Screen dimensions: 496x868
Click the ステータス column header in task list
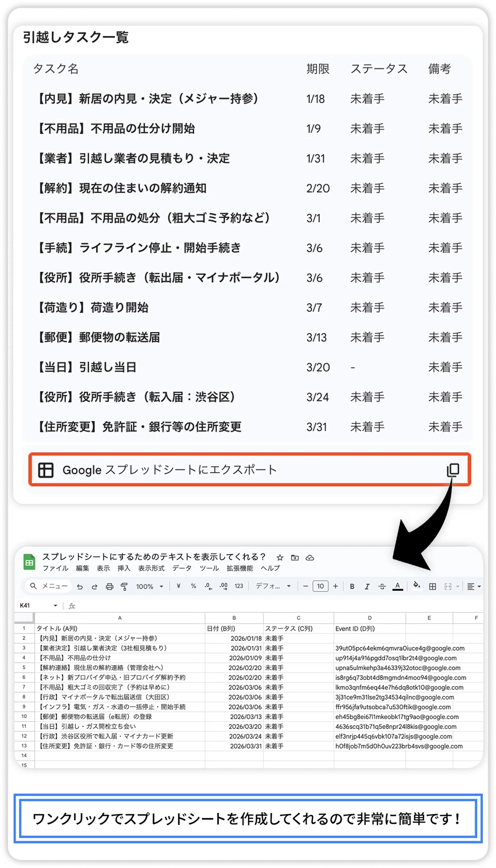tap(379, 69)
